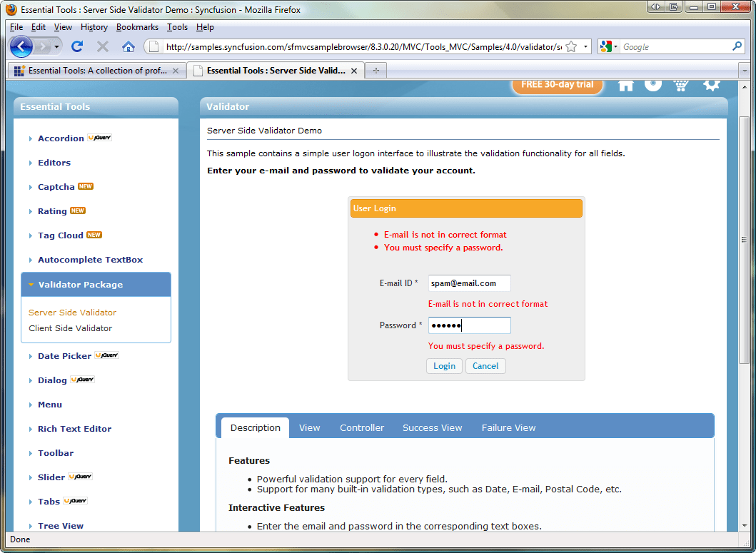Click the site Home icon in header
756x553 pixels.
pos(625,86)
